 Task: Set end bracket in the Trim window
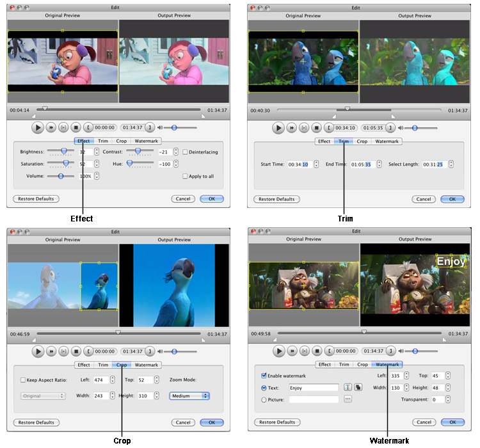click(390, 128)
